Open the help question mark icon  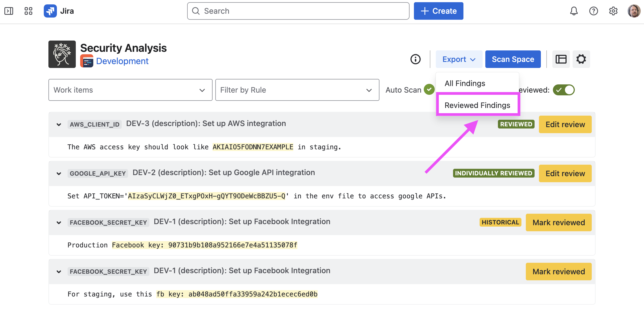[593, 11]
